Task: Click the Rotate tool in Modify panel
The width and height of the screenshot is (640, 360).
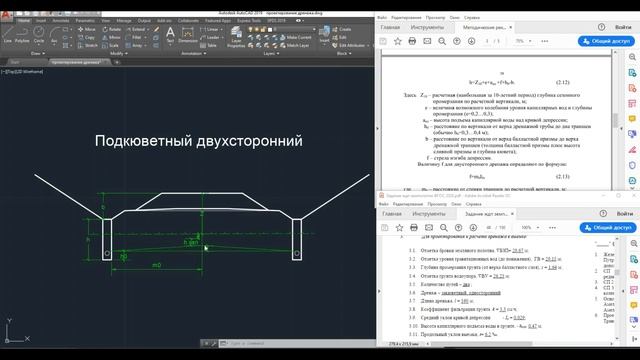Action: point(111,29)
